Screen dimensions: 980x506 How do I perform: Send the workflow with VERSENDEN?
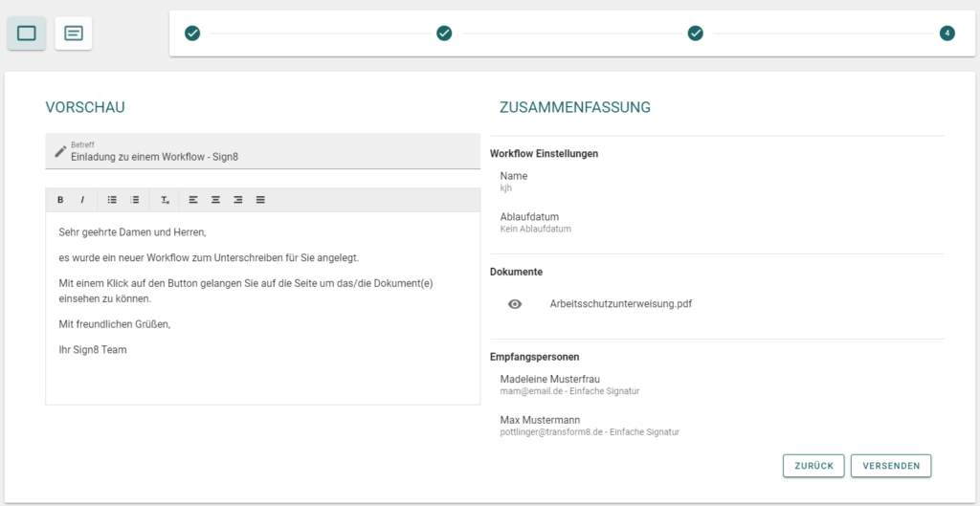[891, 466]
